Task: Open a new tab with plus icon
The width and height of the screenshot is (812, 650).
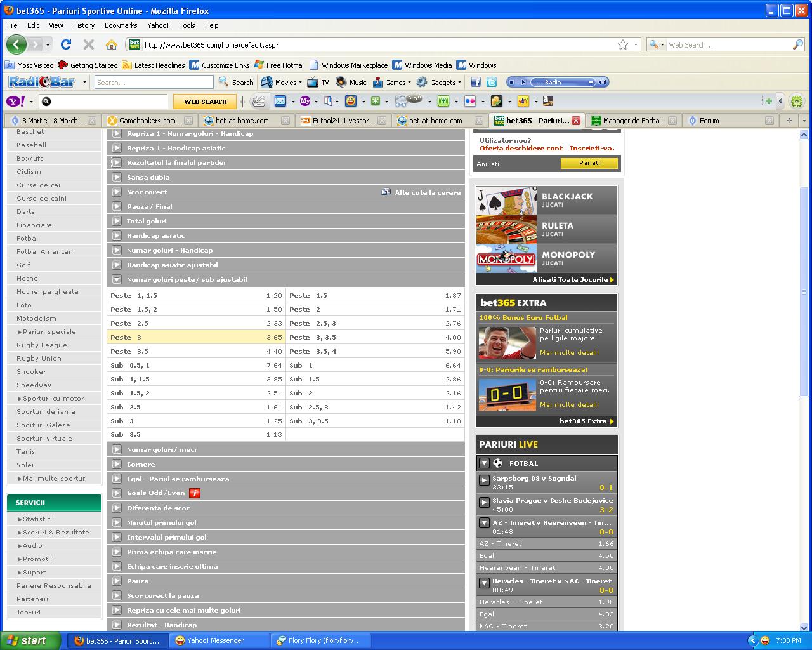Action: 789,120
